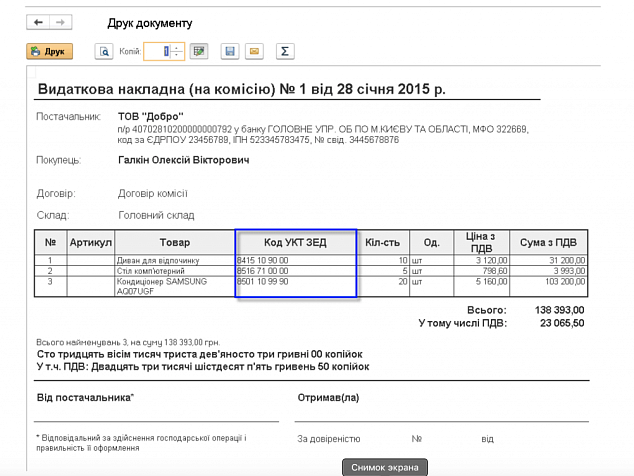Select the Товар column header cell

tap(174, 242)
